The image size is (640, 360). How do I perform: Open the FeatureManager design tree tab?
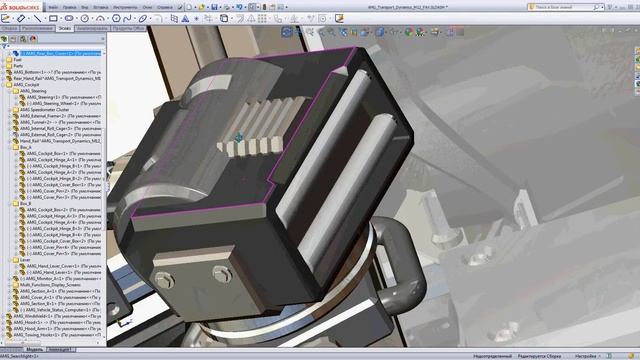4,39
